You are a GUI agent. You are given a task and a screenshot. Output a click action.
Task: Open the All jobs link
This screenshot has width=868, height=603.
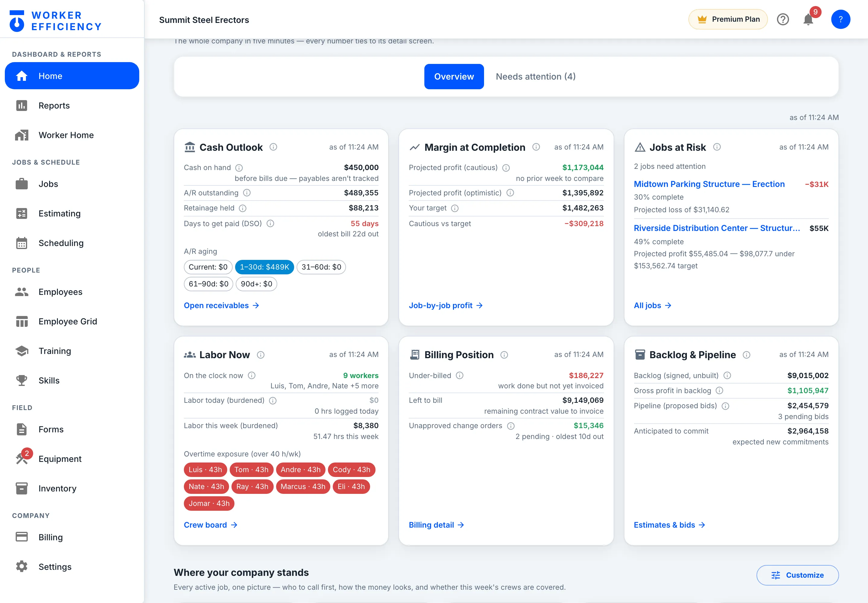[x=652, y=305]
